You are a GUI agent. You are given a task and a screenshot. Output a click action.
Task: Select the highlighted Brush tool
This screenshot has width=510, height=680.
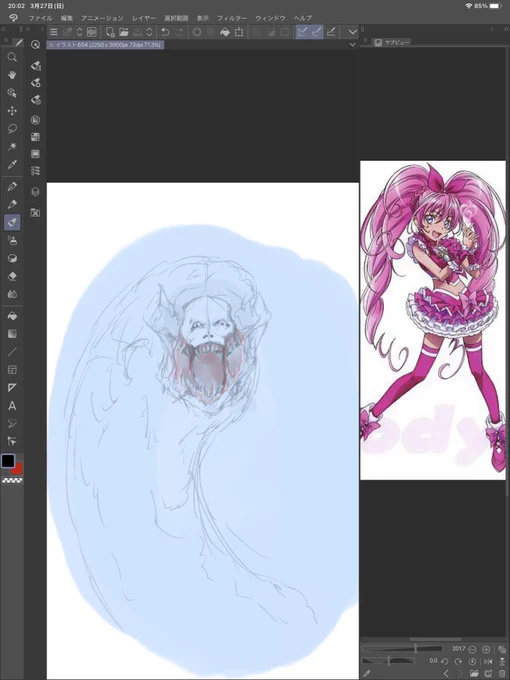click(12, 222)
